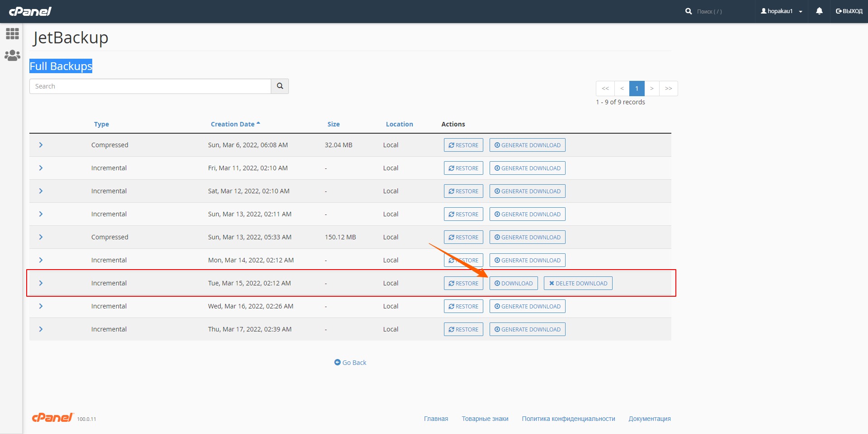868x434 pixels.
Task: Expand the Mar 17, 2022 02:39 AM backup row
Action: coord(41,329)
